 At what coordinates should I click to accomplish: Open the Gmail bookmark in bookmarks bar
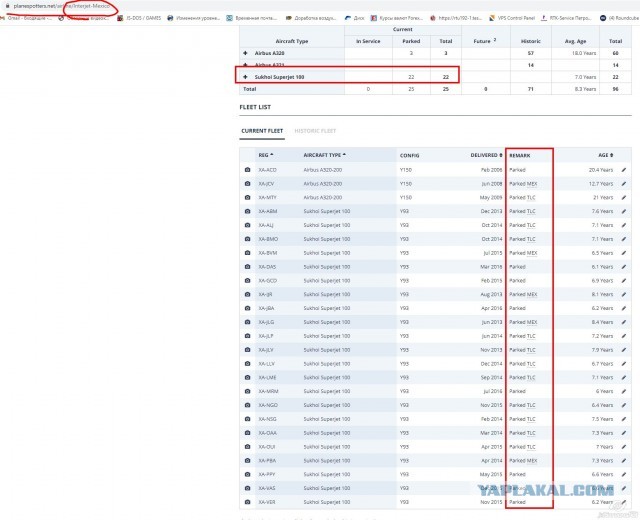tap(25, 18)
